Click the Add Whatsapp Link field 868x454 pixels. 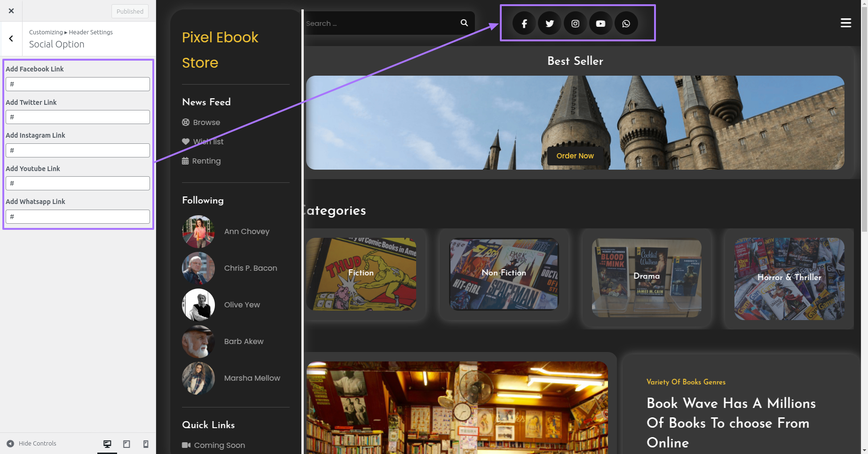[x=78, y=217]
